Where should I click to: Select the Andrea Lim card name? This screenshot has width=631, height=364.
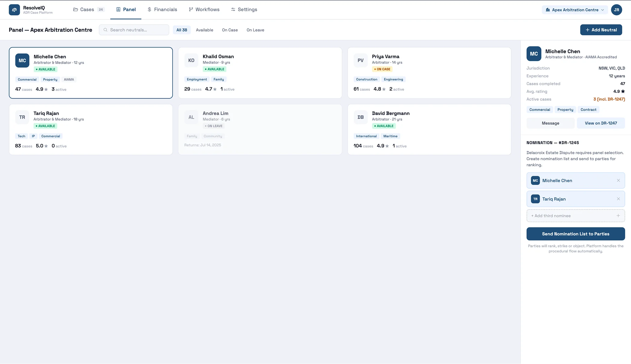[215, 113]
